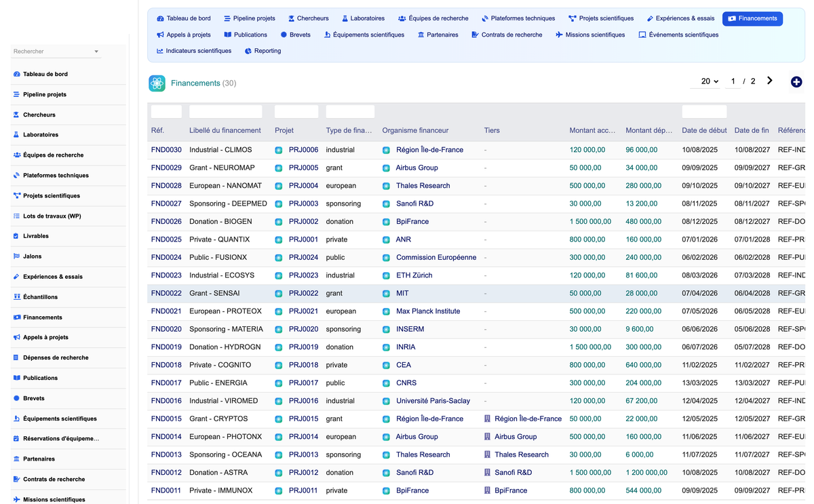Add a new financement with plus icon

(x=796, y=81)
